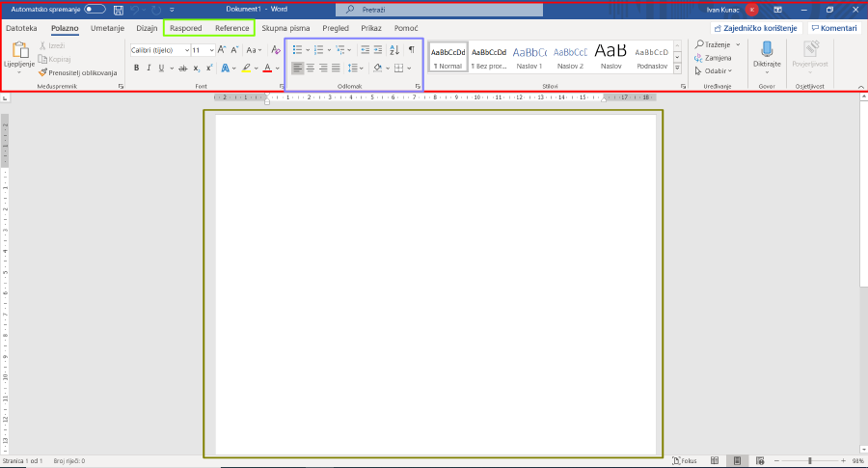Click the Save icon in title bar
Viewport: 868px width, 468px height.
[x=118, y=9]
